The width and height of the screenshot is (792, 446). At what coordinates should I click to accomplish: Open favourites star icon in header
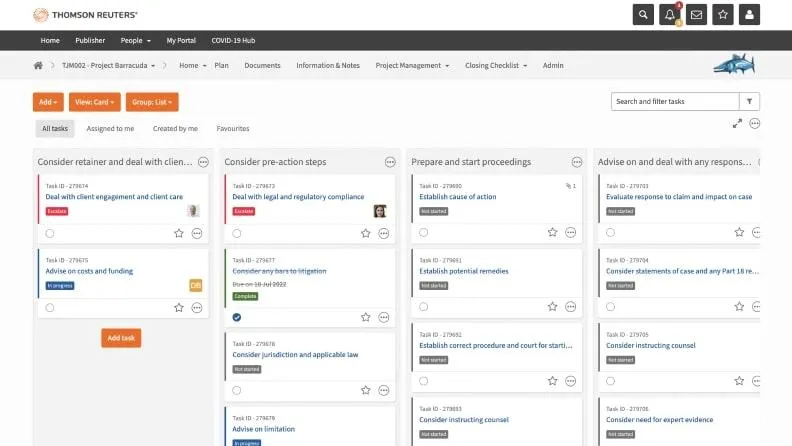[x=723, y=15]
